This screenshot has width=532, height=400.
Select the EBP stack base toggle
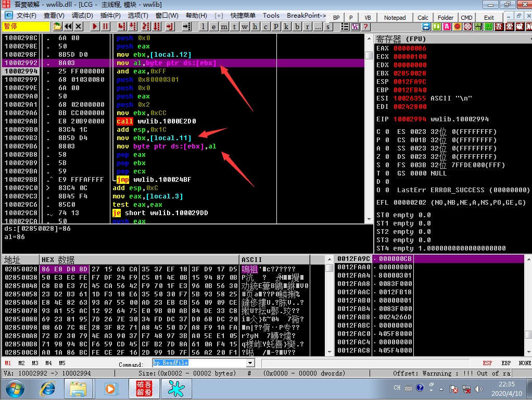click(506, 363)
